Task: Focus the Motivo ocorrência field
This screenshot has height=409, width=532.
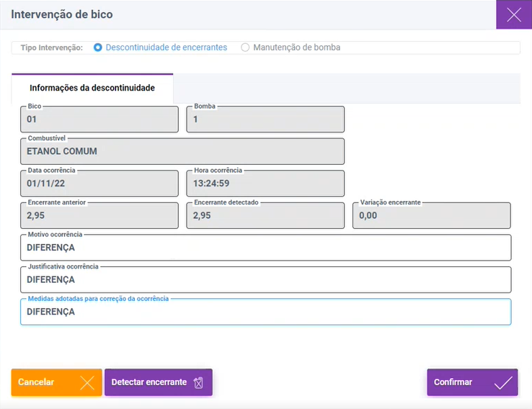Action: [266, 248]
